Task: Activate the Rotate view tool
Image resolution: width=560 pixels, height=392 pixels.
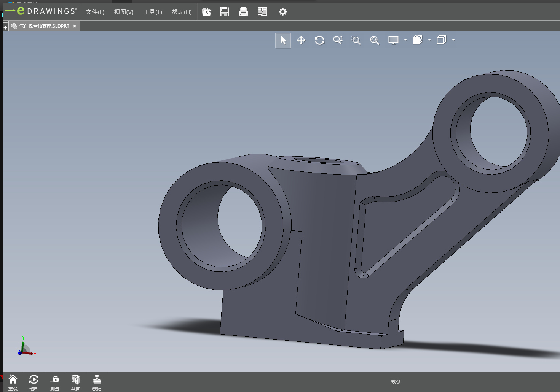Action: (319, 40)
